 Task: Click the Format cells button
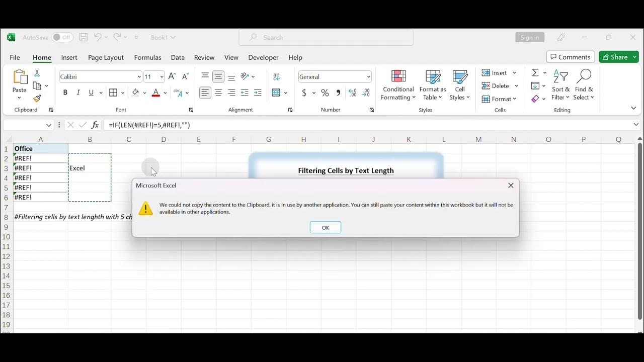click(x=500, y=99)
